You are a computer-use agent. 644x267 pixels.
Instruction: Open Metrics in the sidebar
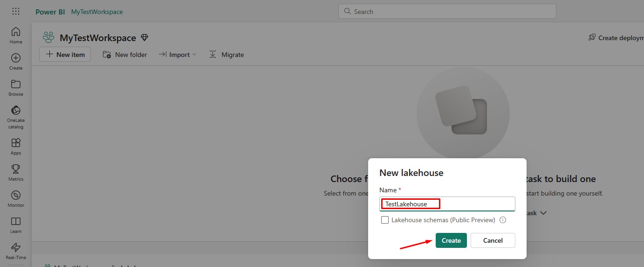point(16,173)
